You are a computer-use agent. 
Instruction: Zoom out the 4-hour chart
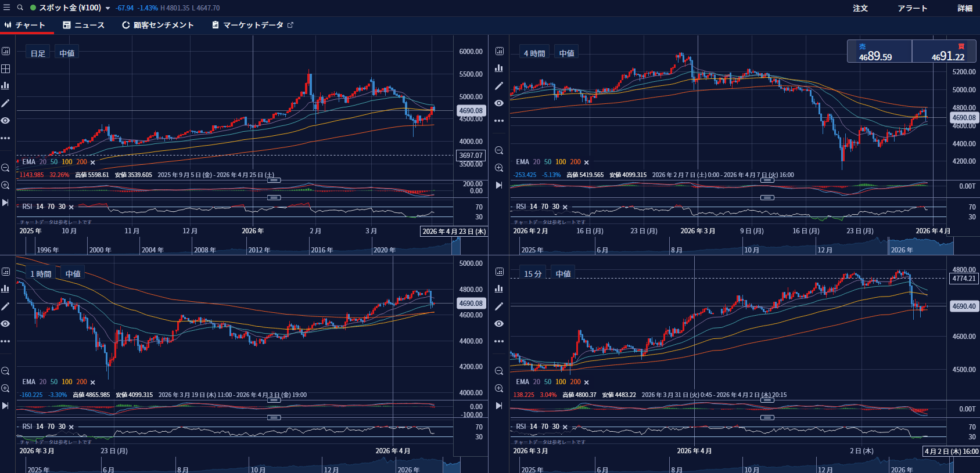point(499,150)
